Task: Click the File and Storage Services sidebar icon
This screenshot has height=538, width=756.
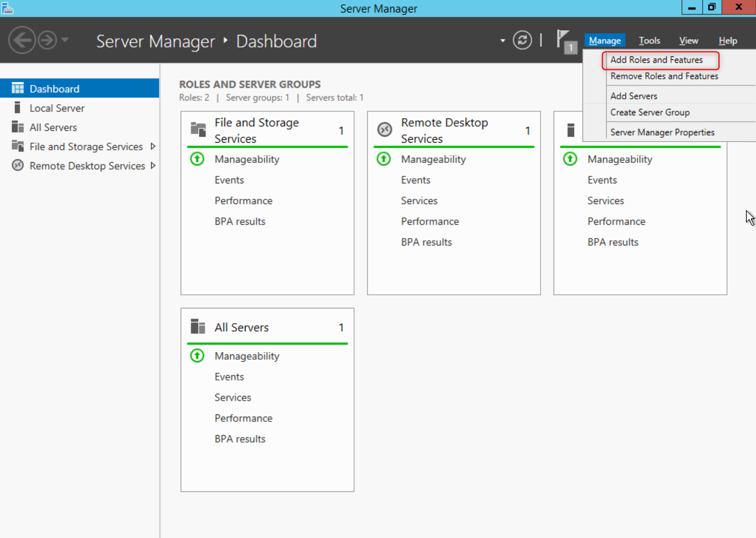Action: [18, 146]
